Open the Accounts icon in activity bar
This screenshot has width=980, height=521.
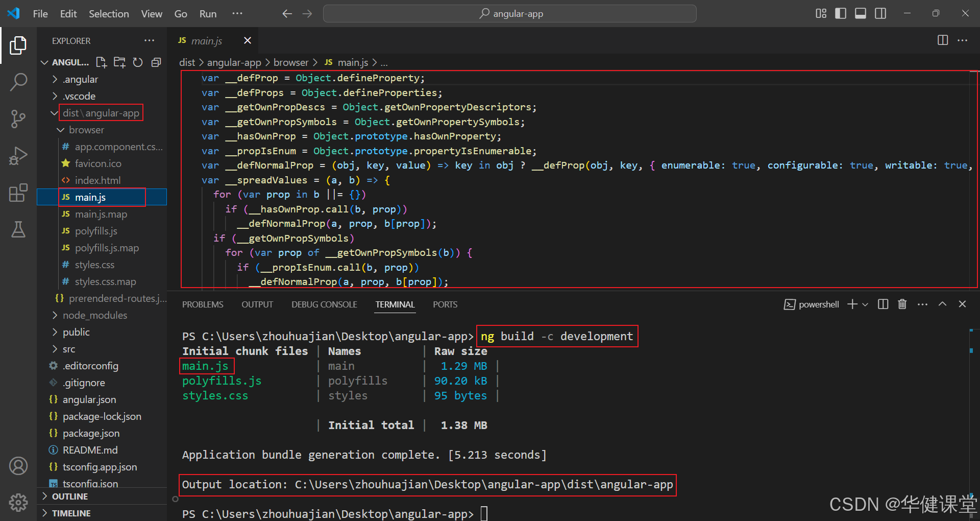(18, 466)
